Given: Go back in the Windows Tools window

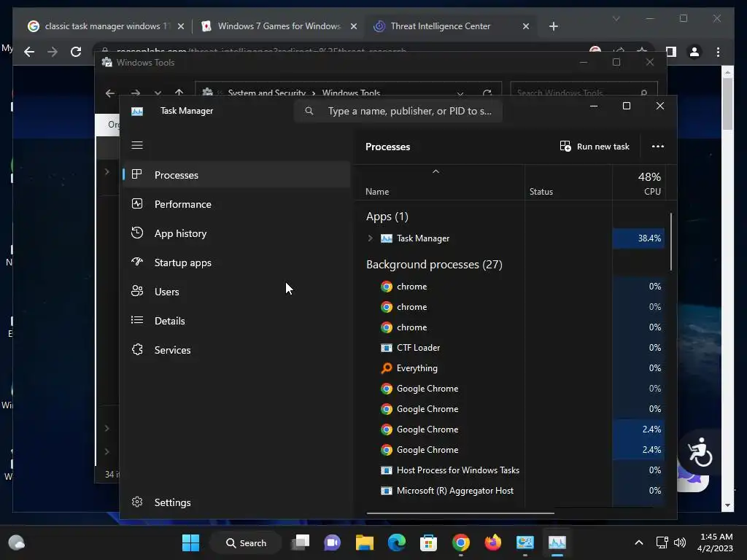Looking at the screenshot, I should [x=110, y=93].
